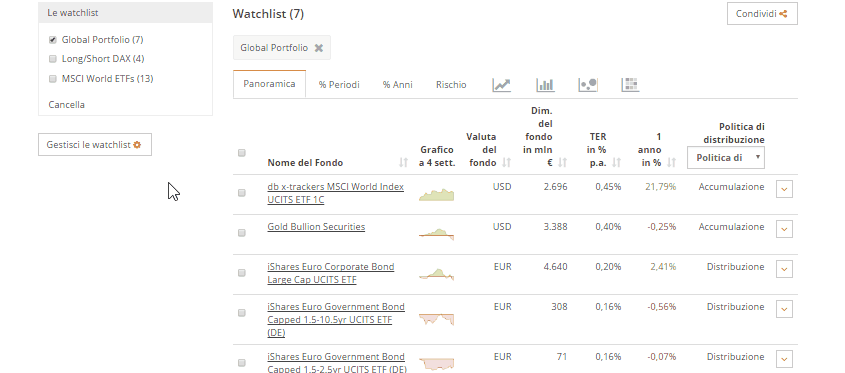Open iShares Government Bond 1.5-10.5yr UCITS link
The height and width of the screenshot is (373, 845).
[x=336, y=320]
